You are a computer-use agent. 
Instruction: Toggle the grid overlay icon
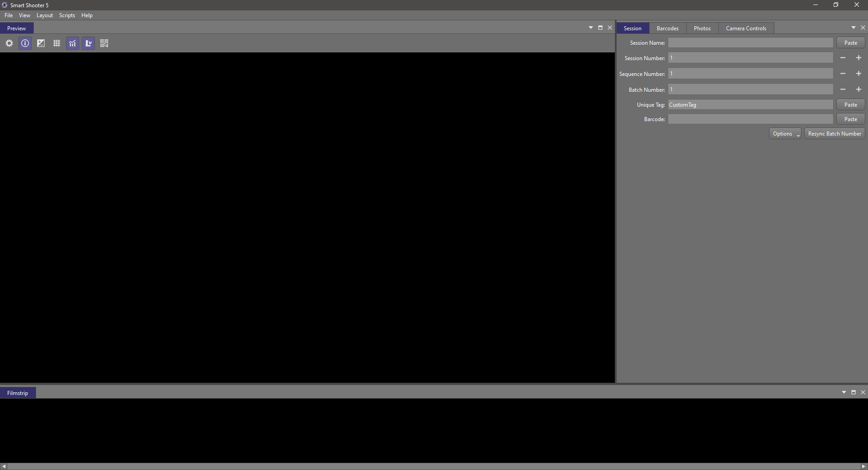pyautogui.click(x=57, y=43)
